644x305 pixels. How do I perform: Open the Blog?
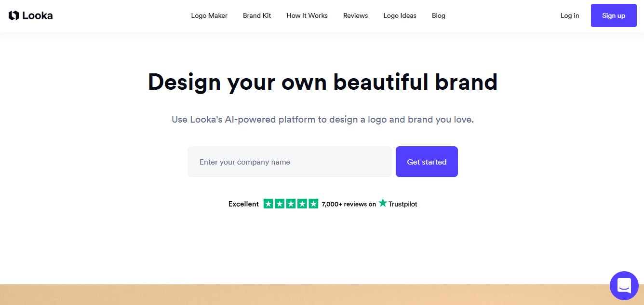coord(438,15)
